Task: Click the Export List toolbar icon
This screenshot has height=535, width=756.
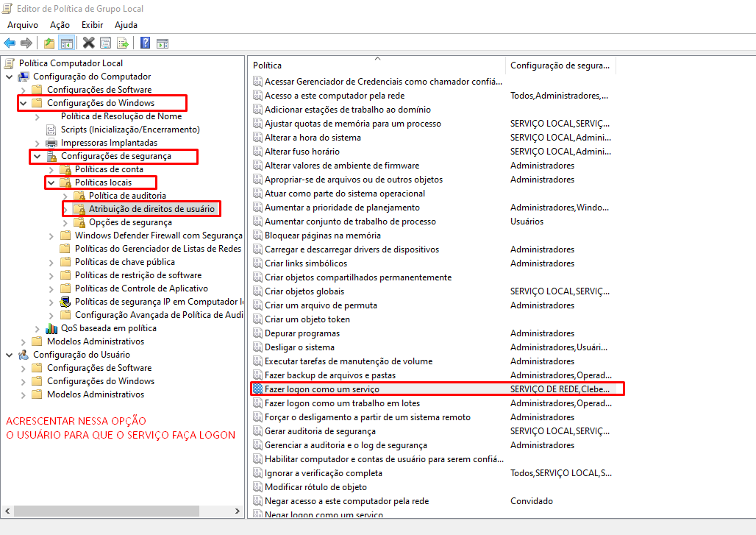Action: click(123, 43)
